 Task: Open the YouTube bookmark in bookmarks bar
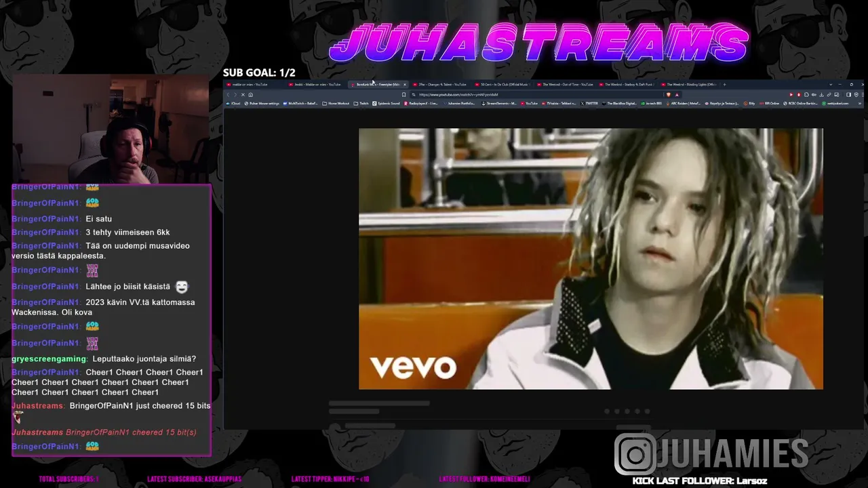[x=530, y=104]
